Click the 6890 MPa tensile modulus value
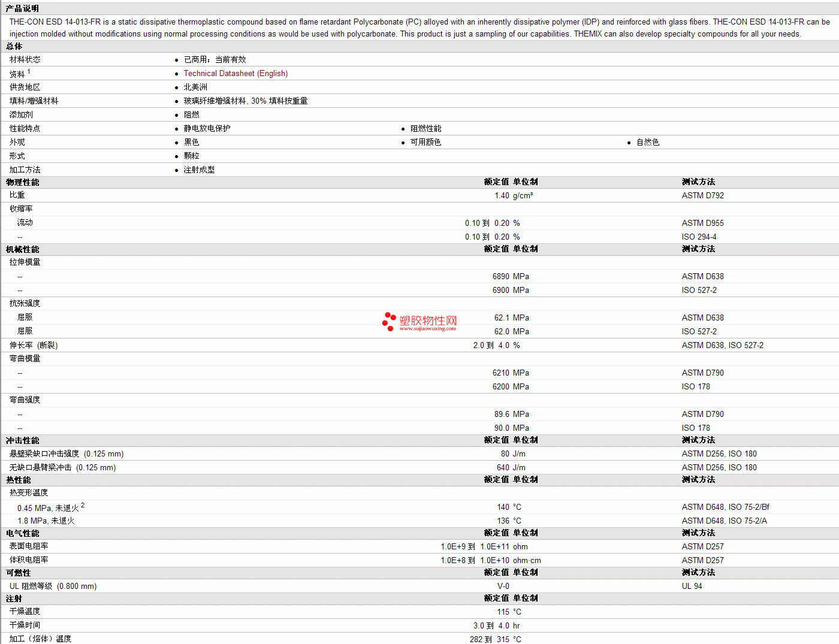Viewport: 839px width, 644px height. (511, 276)
